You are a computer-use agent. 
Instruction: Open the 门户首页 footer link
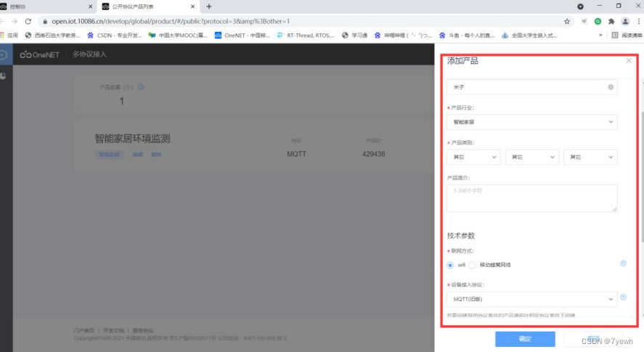tap(84, 330)
